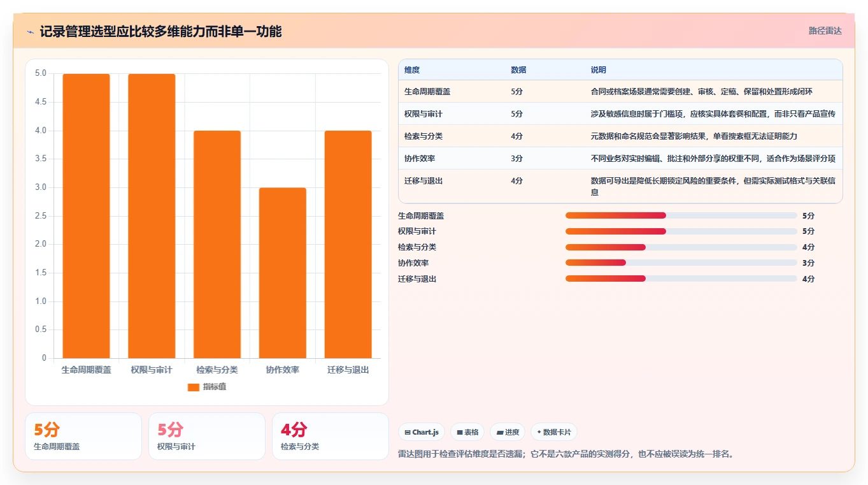Click the Chart.js chip
The image size is (868, 485).
coord(422,432)
